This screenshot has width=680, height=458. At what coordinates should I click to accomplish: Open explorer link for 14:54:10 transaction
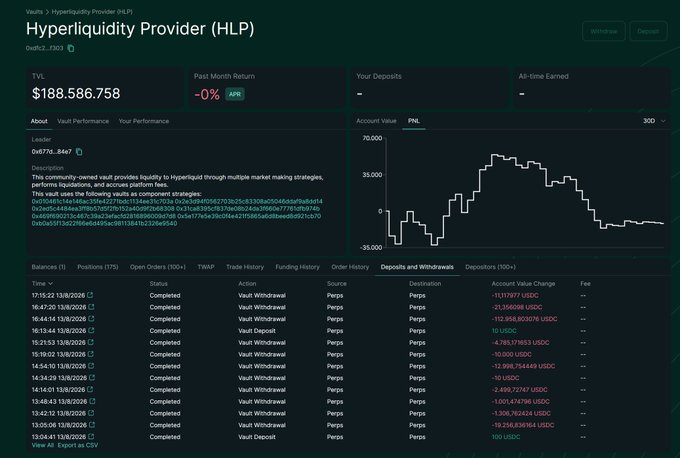(x=91, y=366)
